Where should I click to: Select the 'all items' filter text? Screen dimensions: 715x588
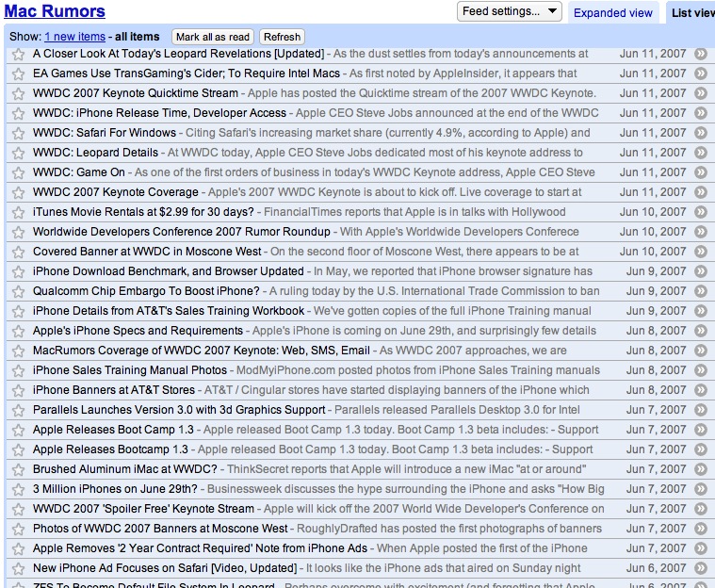coord(138,37)
